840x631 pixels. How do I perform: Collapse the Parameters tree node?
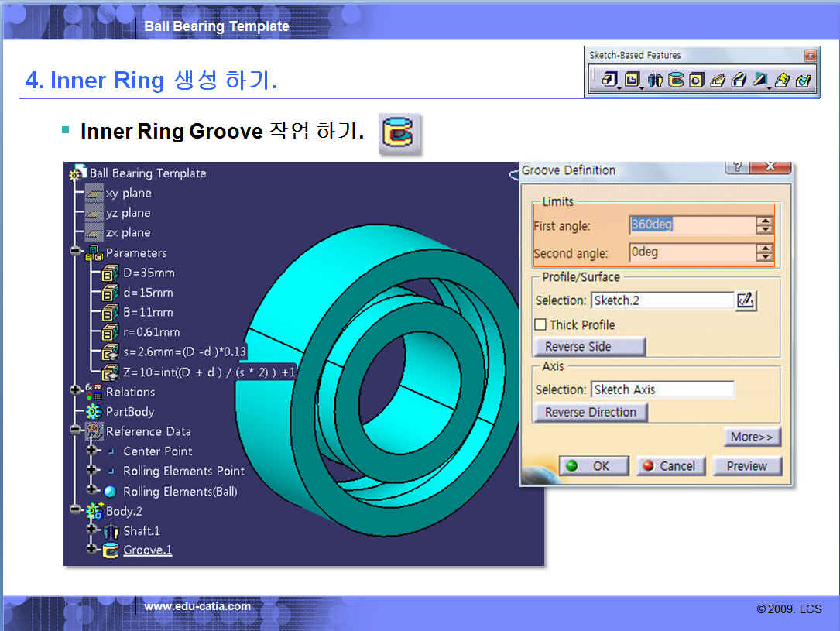[x=76, y=252]
